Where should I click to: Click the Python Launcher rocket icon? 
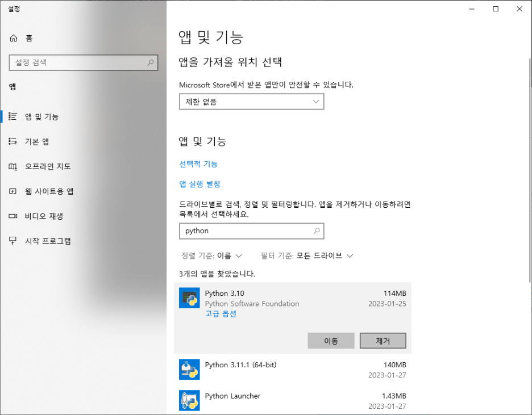pos(189,400)
